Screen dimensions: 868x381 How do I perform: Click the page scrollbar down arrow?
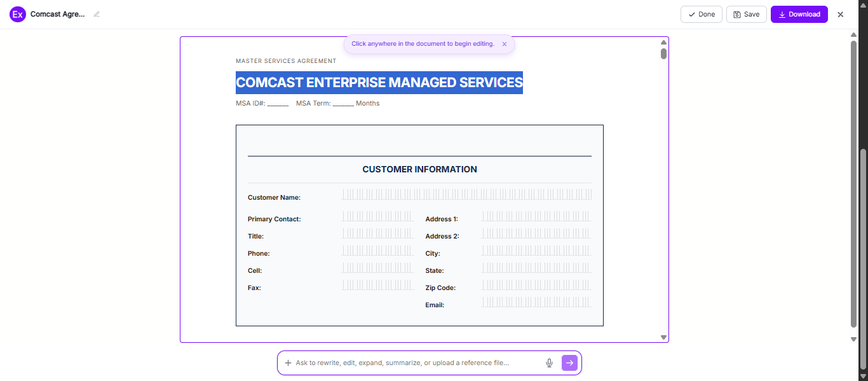854,339
